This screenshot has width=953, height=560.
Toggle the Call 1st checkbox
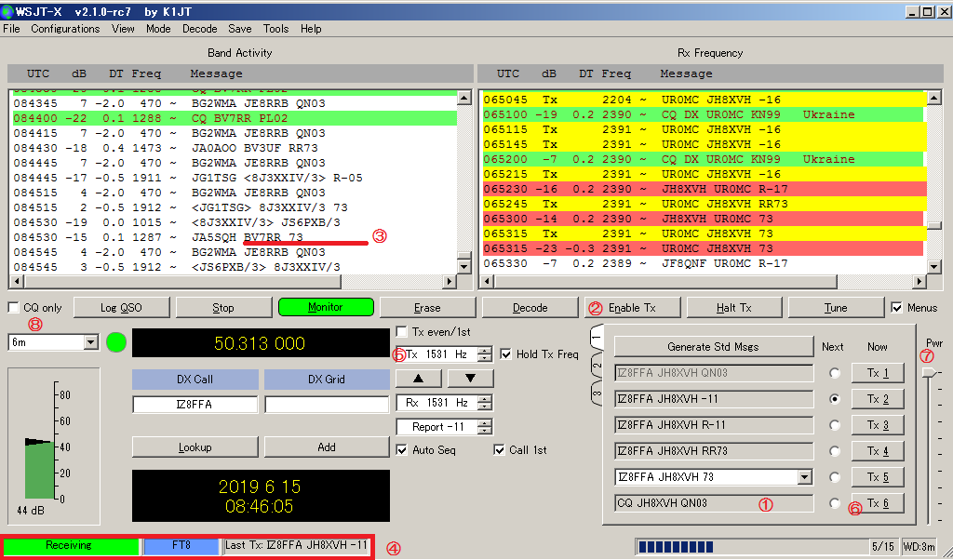(x=499, y=450)
